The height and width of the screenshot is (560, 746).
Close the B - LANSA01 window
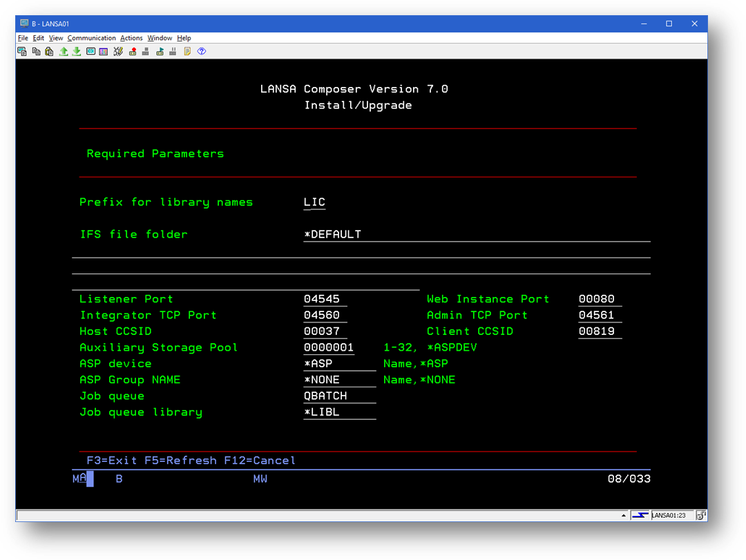point(695,23)
